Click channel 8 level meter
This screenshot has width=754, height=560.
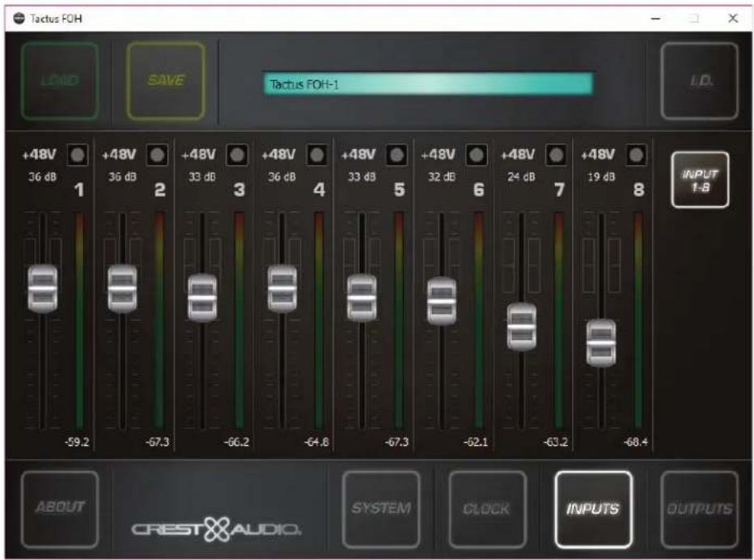point(638,320)
